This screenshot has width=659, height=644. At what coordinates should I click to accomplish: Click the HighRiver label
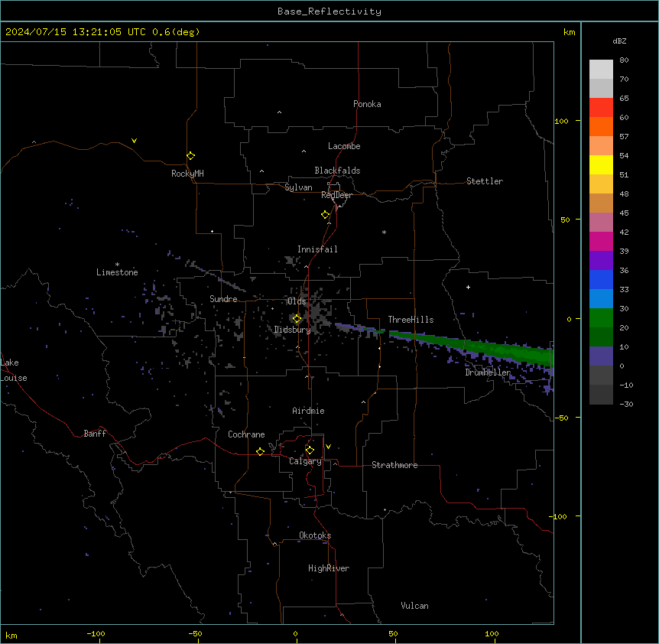click(x=328, y=568)
